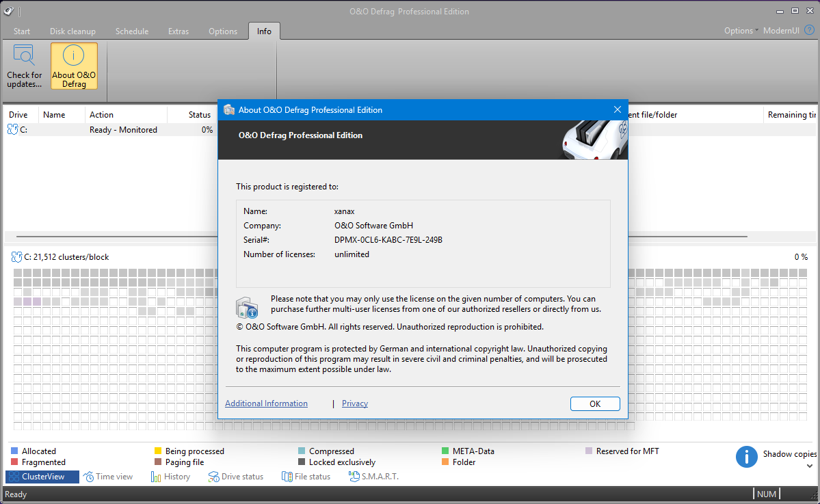Click the help question mark icon
820x504 pixels.
[809, 30]
